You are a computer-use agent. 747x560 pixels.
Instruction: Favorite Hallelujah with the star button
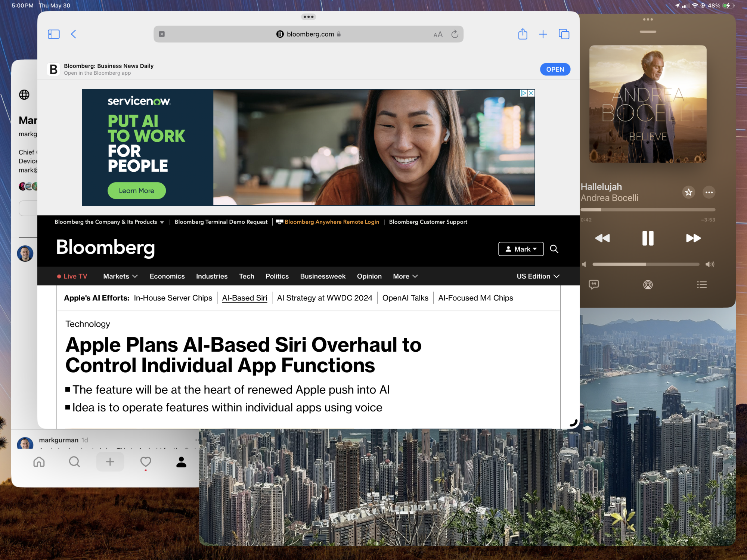coord(688,192)
